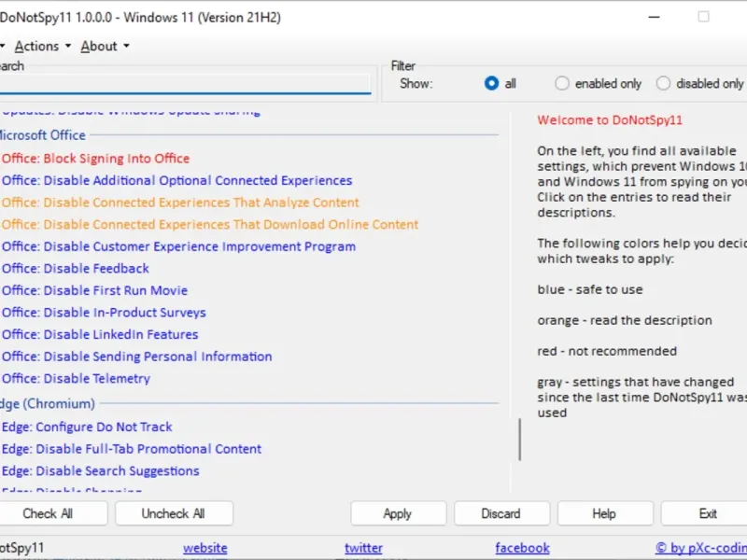Click the Uncheck All button

coord(174,513)
